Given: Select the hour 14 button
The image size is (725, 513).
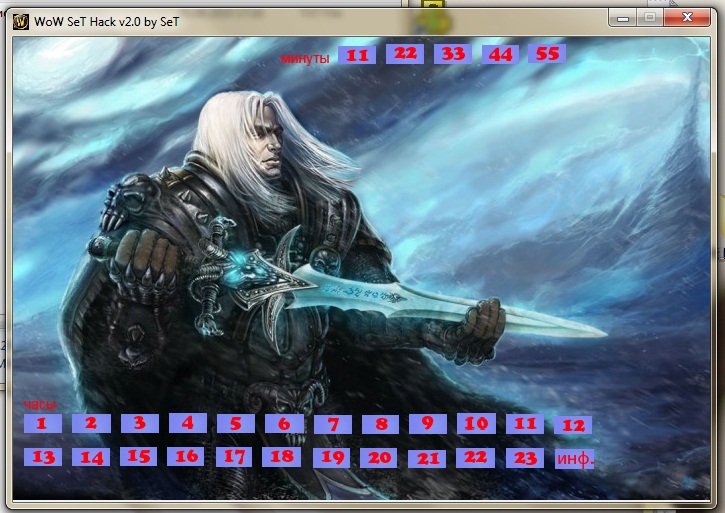Looking at the screenshot, I should point(91,457).
